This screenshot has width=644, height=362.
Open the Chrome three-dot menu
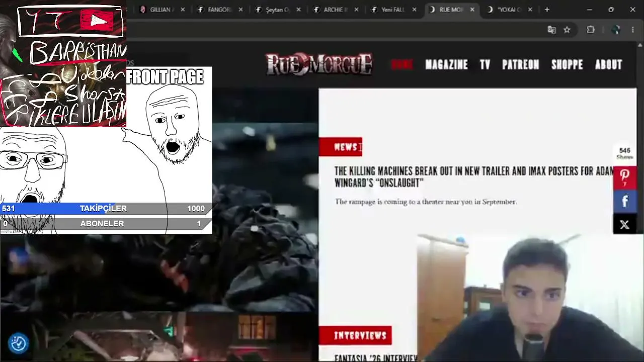(633, 30)
